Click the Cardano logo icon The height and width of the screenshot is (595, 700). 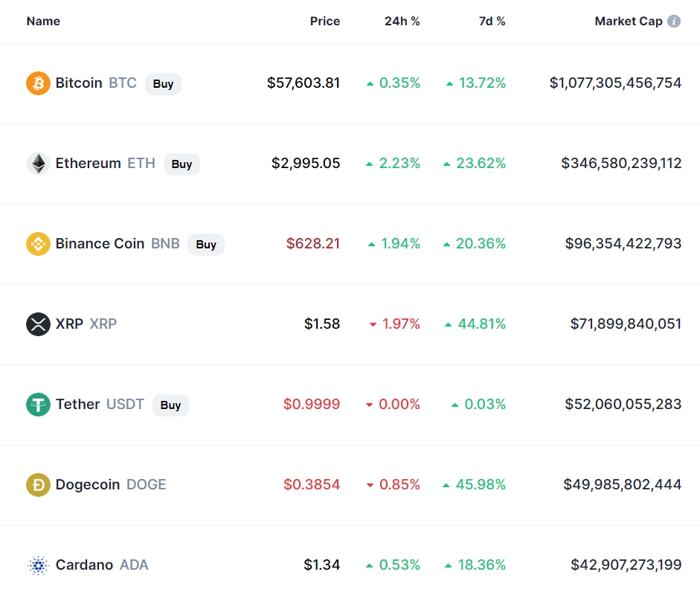38,565
